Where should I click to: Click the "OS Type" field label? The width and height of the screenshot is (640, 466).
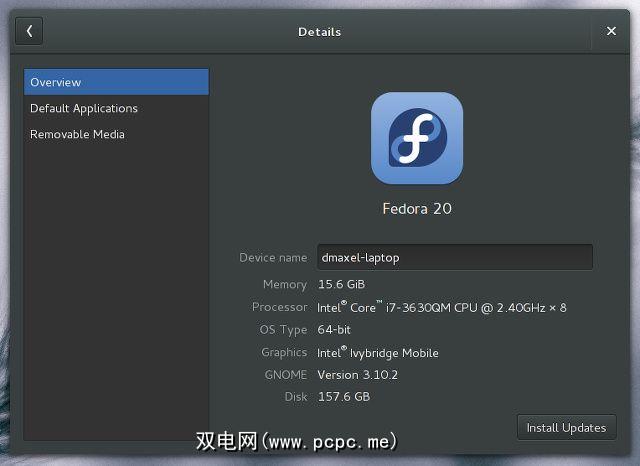(283, 330)
